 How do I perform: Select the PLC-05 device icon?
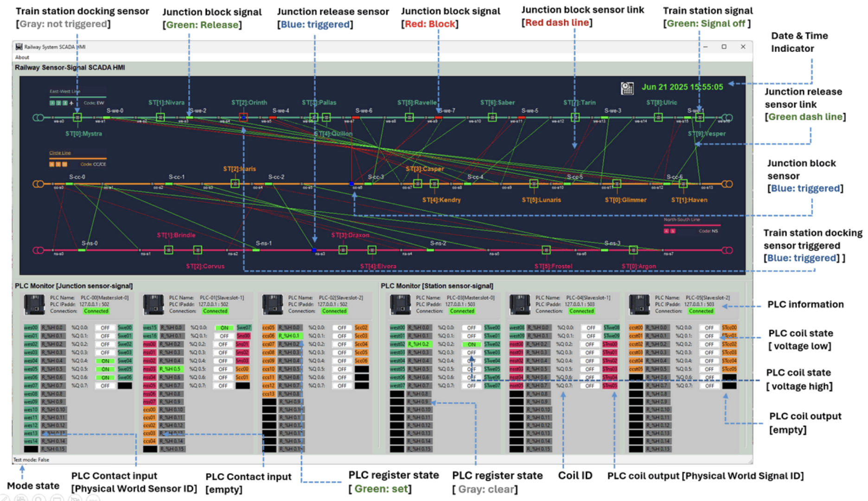640,305
